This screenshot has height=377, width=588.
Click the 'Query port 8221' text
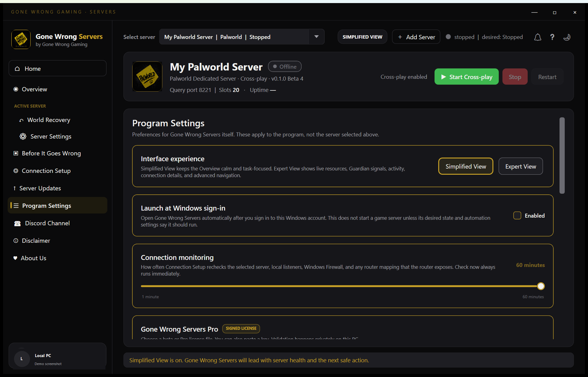click(x=190, y=90)
